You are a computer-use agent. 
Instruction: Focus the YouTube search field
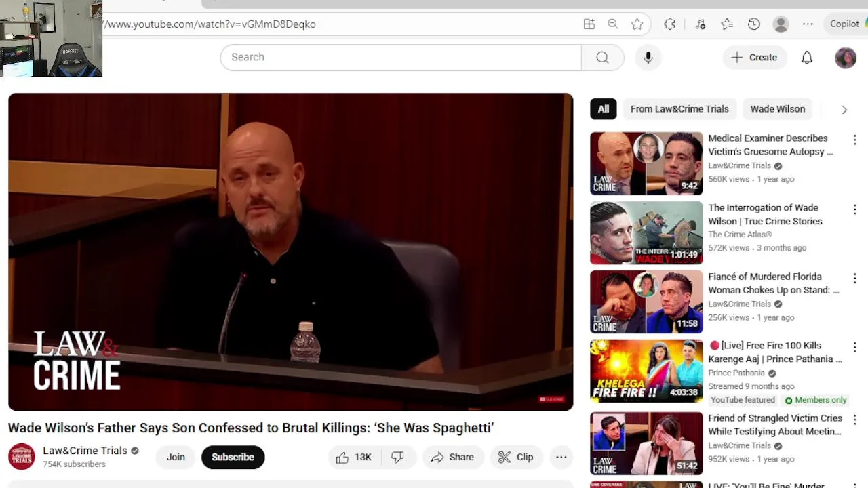click(401, 57)
